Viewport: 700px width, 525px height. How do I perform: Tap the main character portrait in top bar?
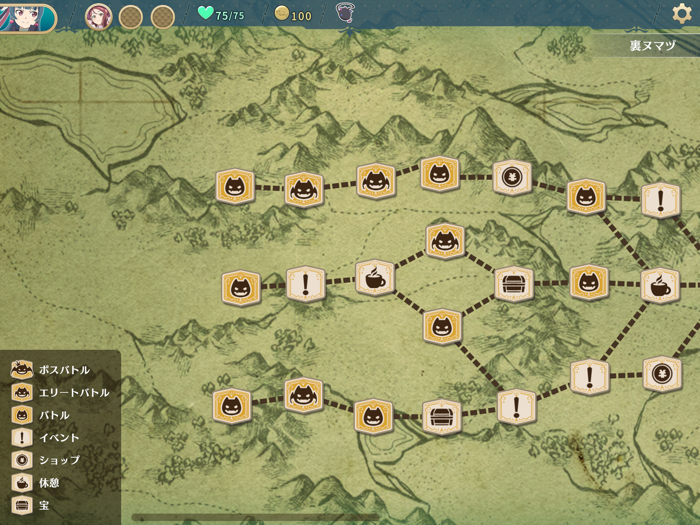tap(27, 18)
